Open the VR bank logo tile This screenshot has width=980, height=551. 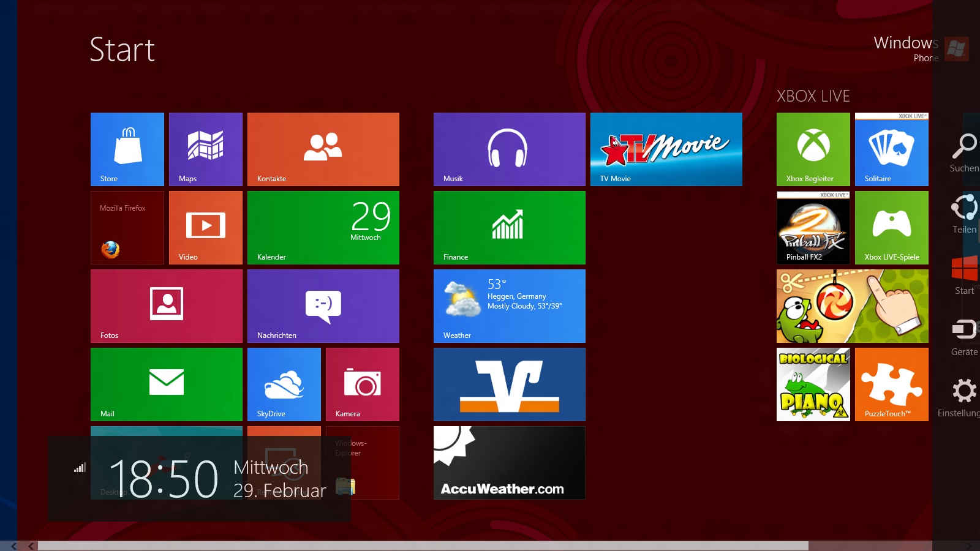pyautogui.click(x=510, y=384)
